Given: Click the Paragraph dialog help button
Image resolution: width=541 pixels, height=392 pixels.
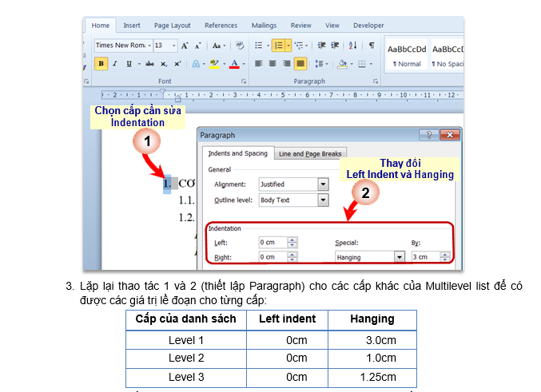Looking at the screenshot, I should click(x=431, y=136).
